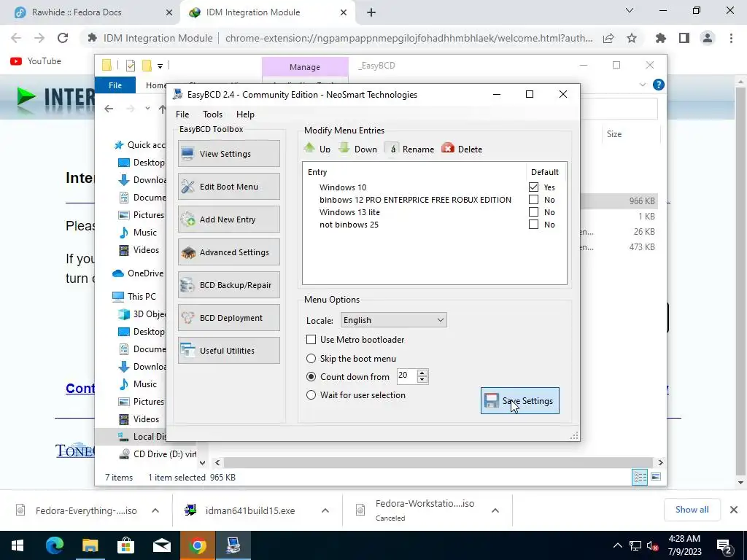Select the Windows 13 lite boot entry
Viewport: 747px width, 560px height.
pyautogui.click(x=349, y=212)
